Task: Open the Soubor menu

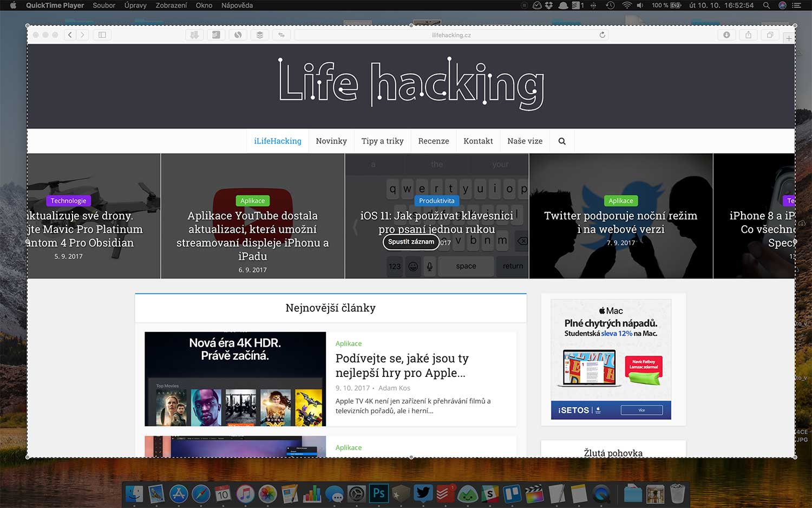Action: point(104,5)
